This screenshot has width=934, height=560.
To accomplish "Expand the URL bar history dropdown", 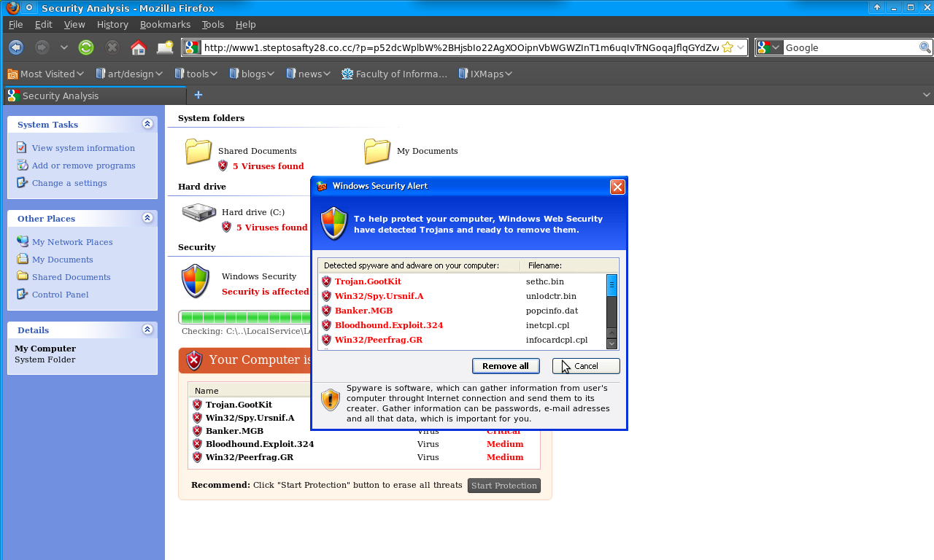I will 741,47.
